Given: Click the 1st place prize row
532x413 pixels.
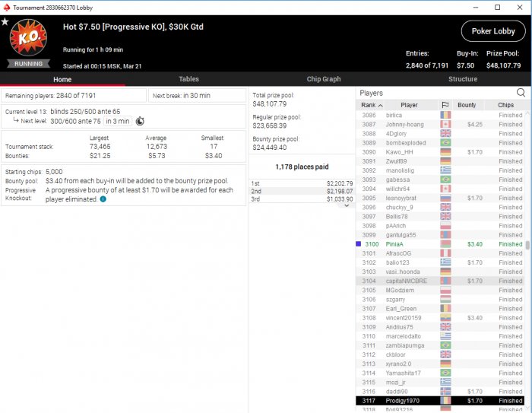Looking at the screenshot, I should [x=302, y=183].
